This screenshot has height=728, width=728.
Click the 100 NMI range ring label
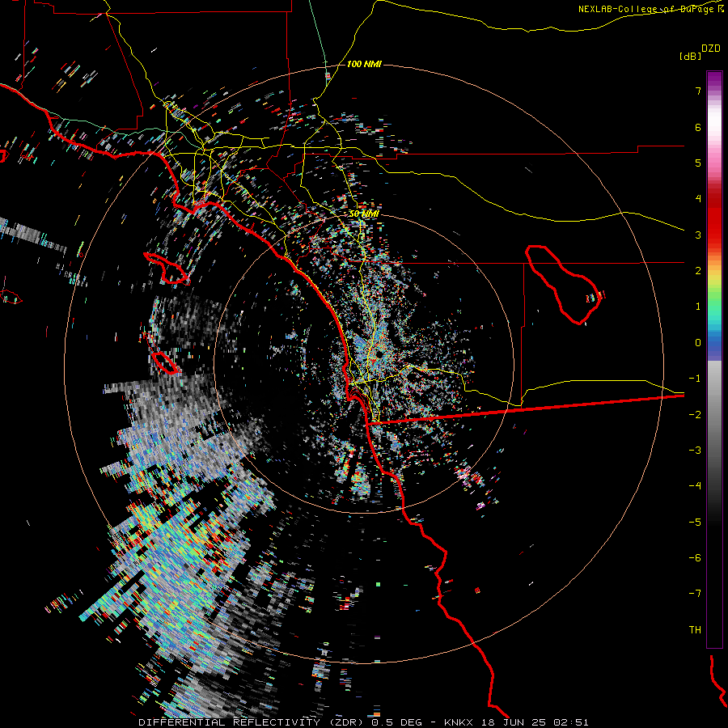[364, 64]
